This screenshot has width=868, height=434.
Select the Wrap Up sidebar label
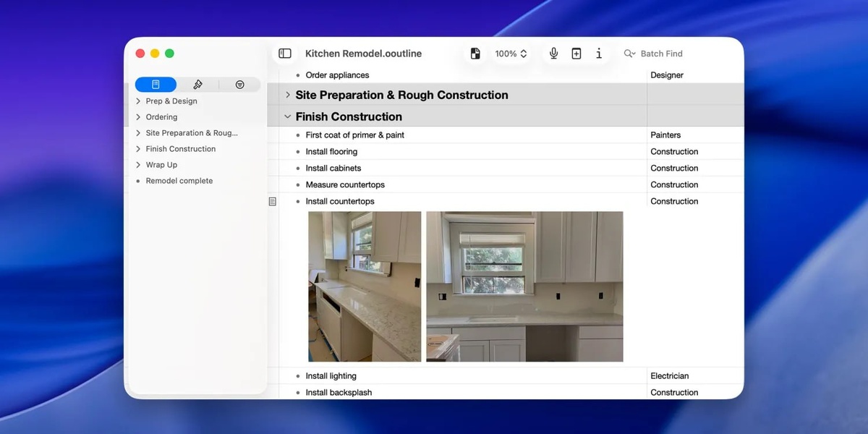coord(161,165)
